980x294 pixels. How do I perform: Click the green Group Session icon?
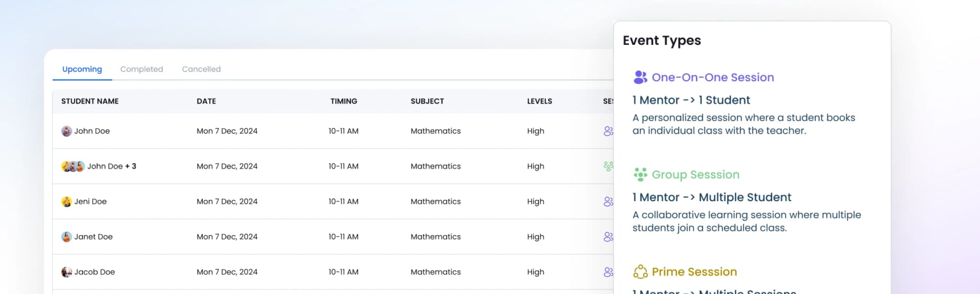click(640, 175)
